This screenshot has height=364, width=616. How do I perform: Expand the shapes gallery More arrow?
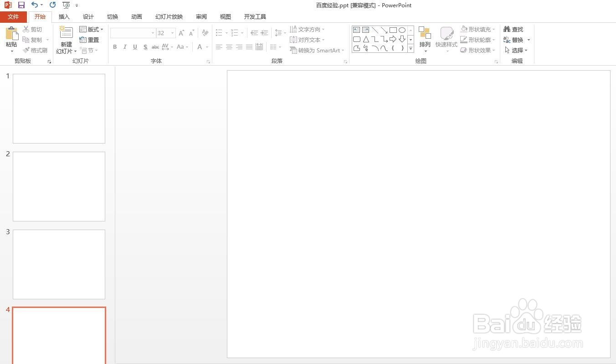[411, 48]
